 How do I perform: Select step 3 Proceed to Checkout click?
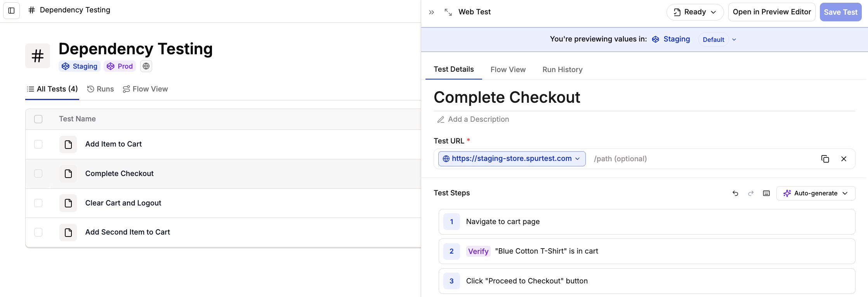[x=647, y=281]
